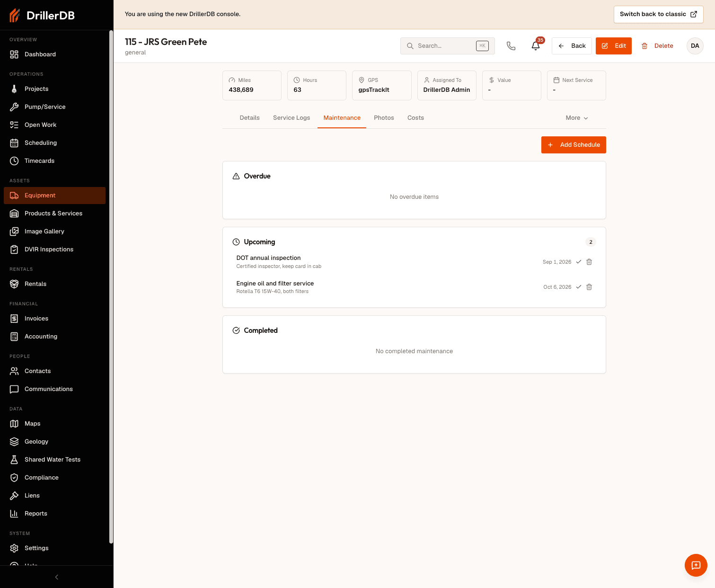Select the Maintenance tab
Screen dimensions: 715x588
(x=342, y=118)
